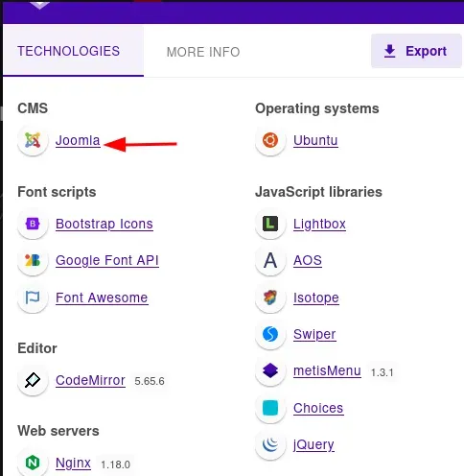Click the Lightbox logo icon
Screen dimensions: 464x476
click(270, 224)
